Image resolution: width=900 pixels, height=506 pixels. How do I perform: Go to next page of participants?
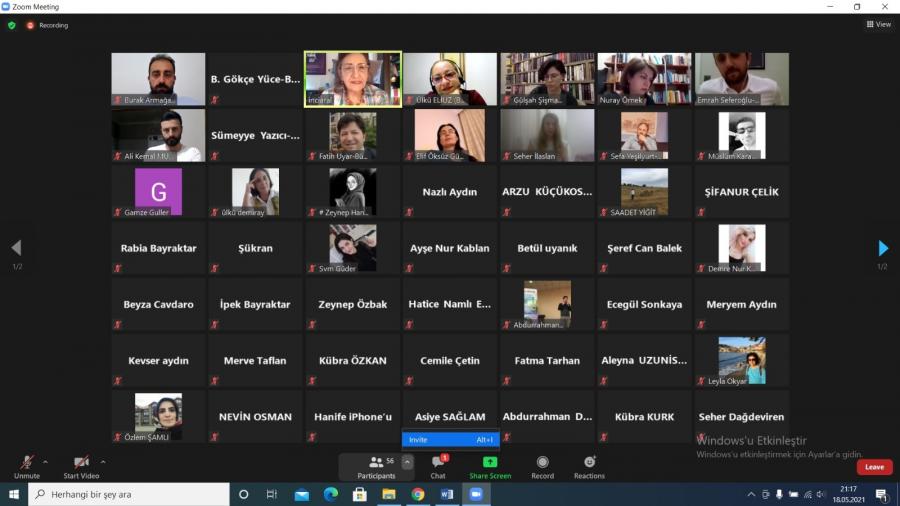883,248
